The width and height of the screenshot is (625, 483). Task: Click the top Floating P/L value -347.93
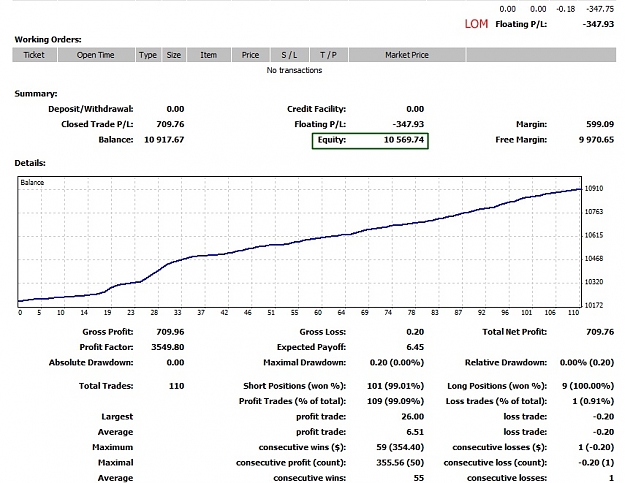point(598,24)
